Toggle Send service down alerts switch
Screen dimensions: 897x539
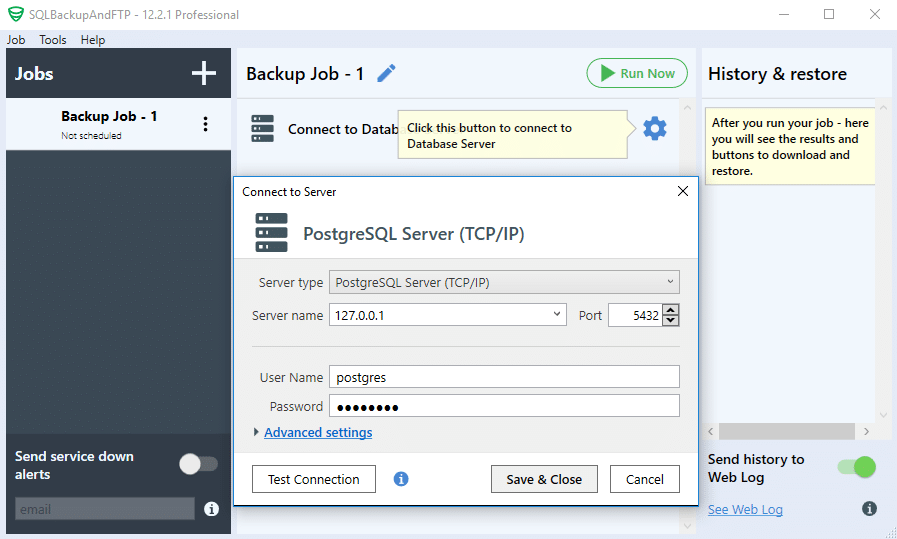[199, 464]
